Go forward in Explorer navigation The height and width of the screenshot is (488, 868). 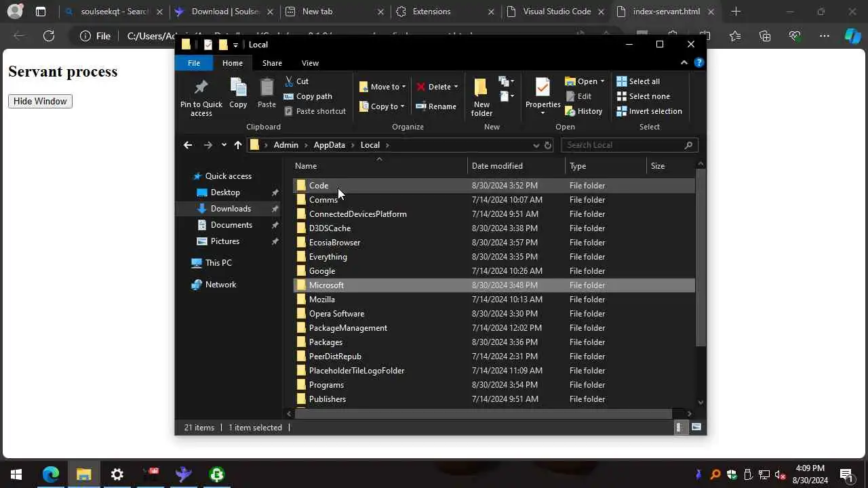208,145
